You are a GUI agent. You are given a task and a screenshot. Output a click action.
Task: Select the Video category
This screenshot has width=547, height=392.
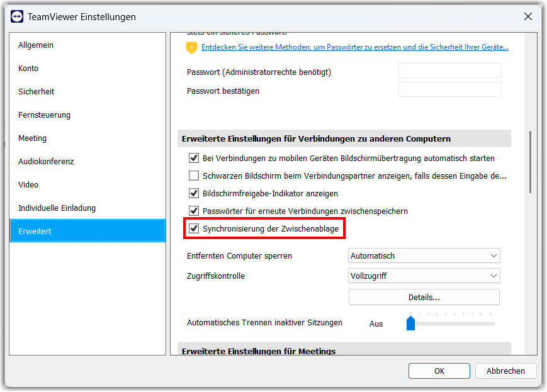click(87, 185)
